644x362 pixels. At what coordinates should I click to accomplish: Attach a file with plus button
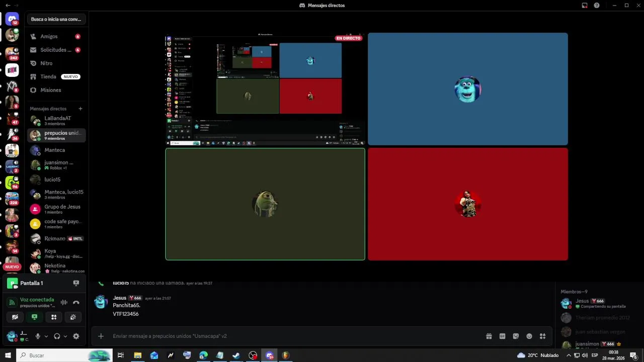tap(101, 336)
